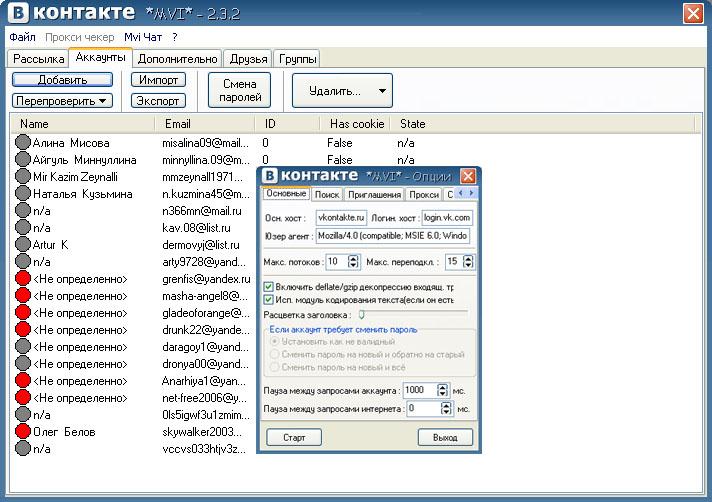The width and height of the screenshot is (712, 502).
Task: Click the gray icon in the vccvs033htjv3z... row
Action: point(23,448)
